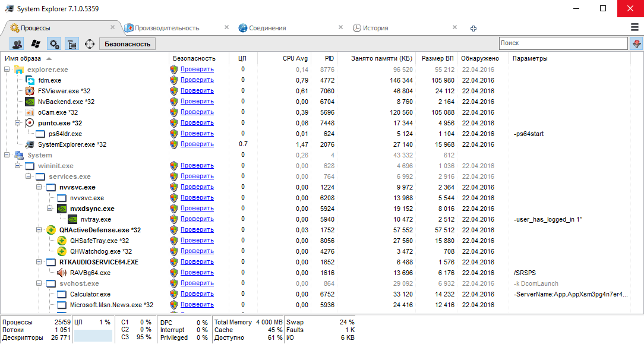Toggle the Windows system processes filter
644x344 pixels.
click(36, 44)
